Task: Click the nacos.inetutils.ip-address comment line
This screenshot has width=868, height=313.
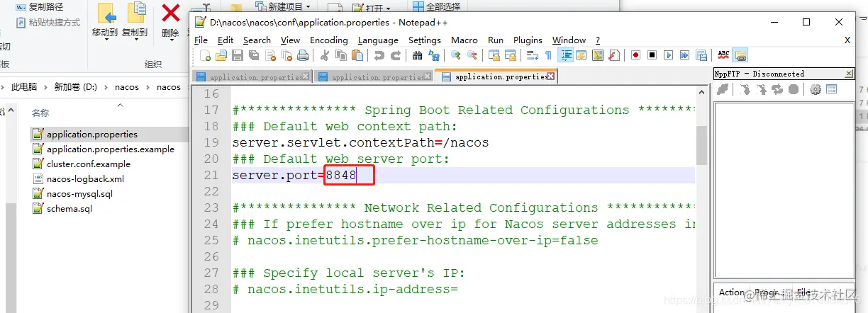Action: click(345, 289)
